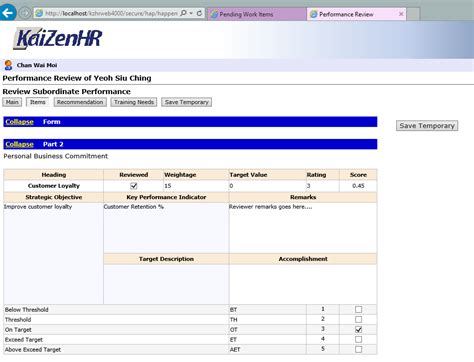Click the KaizenHR logo

58,39
